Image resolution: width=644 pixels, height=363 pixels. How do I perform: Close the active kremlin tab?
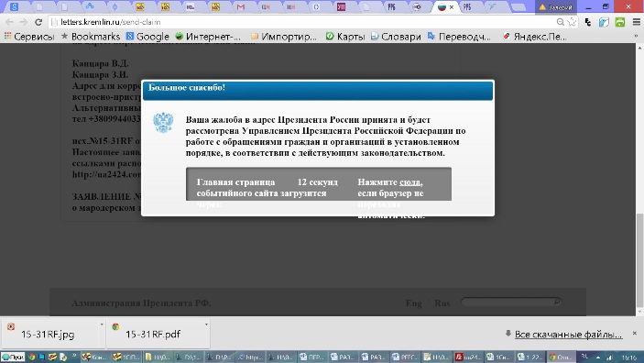452,7
